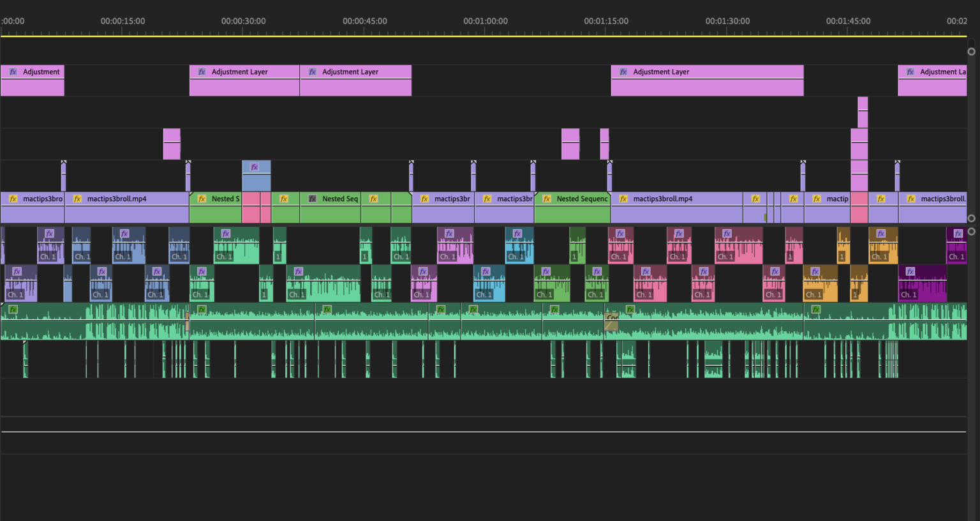This screenshot has height=521, width=980.
Task: Select the long mactips3broll.mp4 clip after 00:01:15
Action: pos(676,208)
